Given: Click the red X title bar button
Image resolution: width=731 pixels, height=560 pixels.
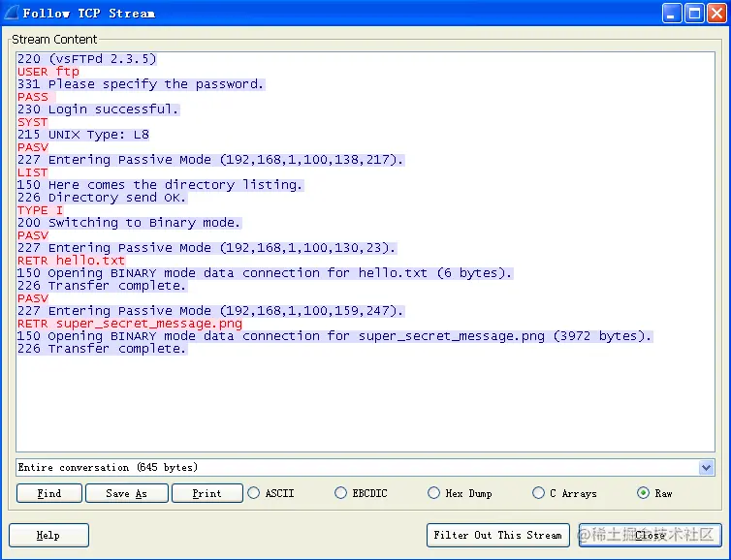Looking at the screenshot, I should (716, 13).
